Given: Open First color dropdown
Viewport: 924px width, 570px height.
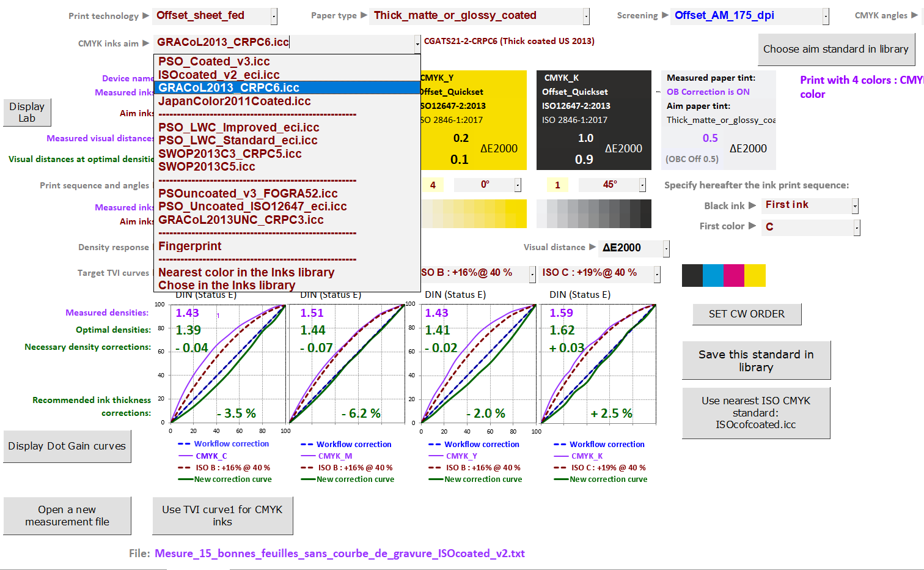Looking at the screenshot, I should 857,228.
